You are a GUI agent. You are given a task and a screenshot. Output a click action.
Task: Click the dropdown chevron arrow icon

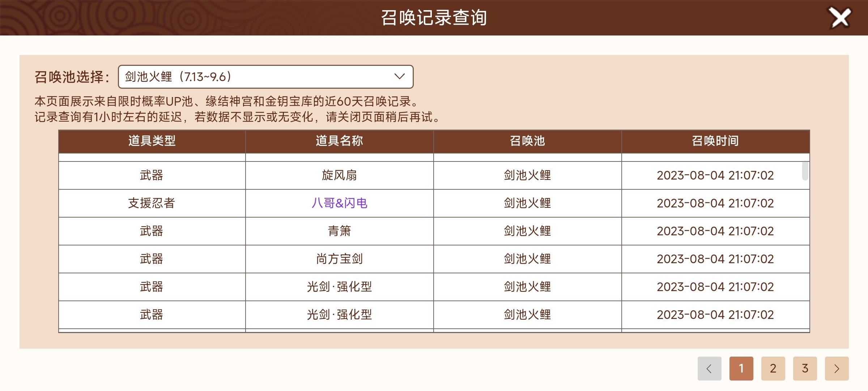(399, 77)
